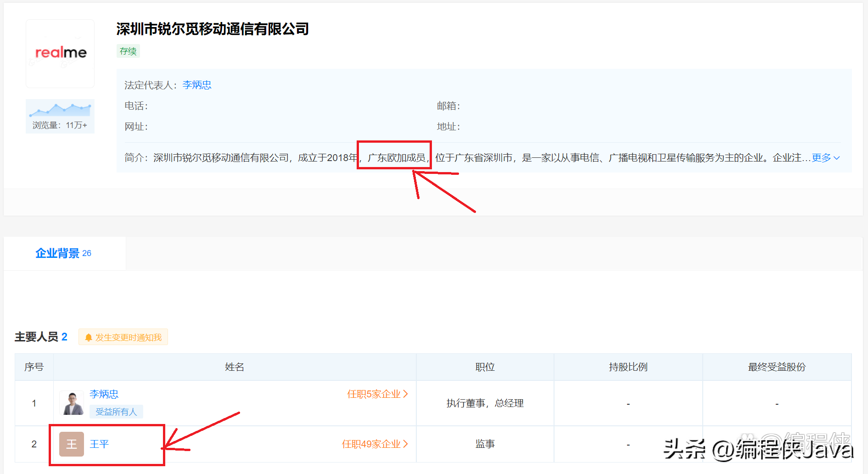The width and height of the screenshot is (868, 474).
Task: Click the 监事 position cell
Action: (485, 444)
